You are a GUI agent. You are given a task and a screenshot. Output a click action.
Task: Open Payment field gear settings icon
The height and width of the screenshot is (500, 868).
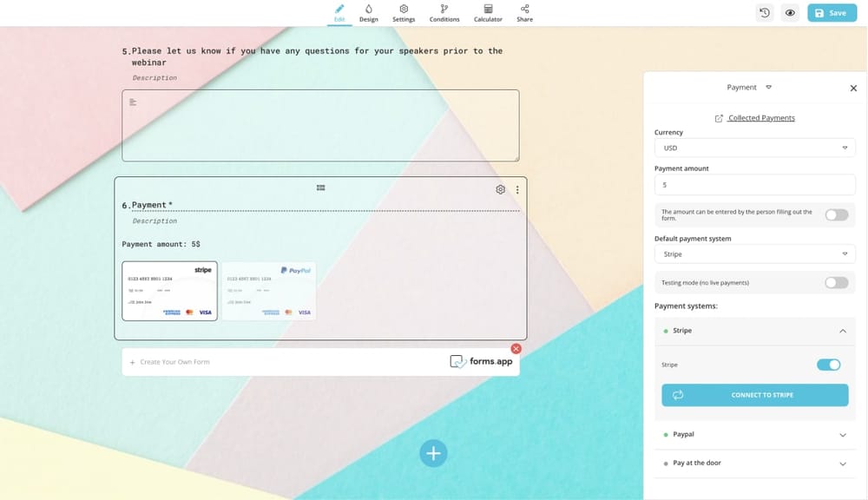click(x=500, y=189)
